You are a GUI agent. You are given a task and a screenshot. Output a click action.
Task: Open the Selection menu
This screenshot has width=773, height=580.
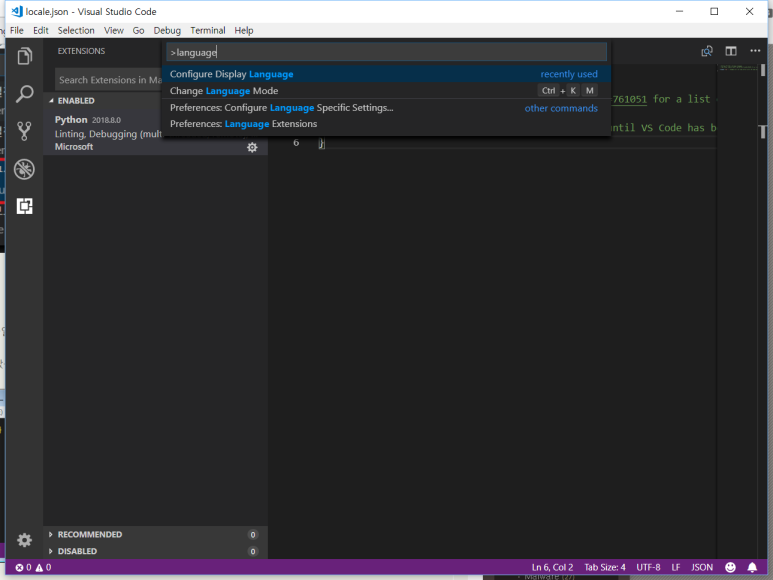coord(76,31)
